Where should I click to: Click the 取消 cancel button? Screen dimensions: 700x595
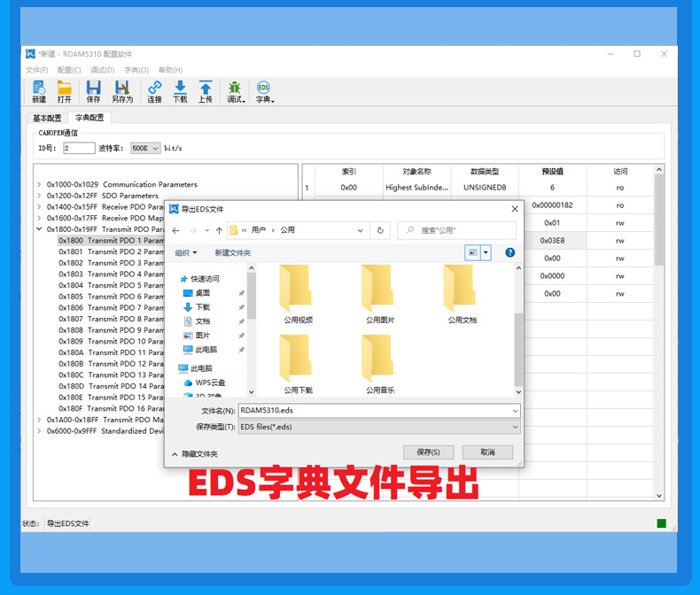click(487, 452)
